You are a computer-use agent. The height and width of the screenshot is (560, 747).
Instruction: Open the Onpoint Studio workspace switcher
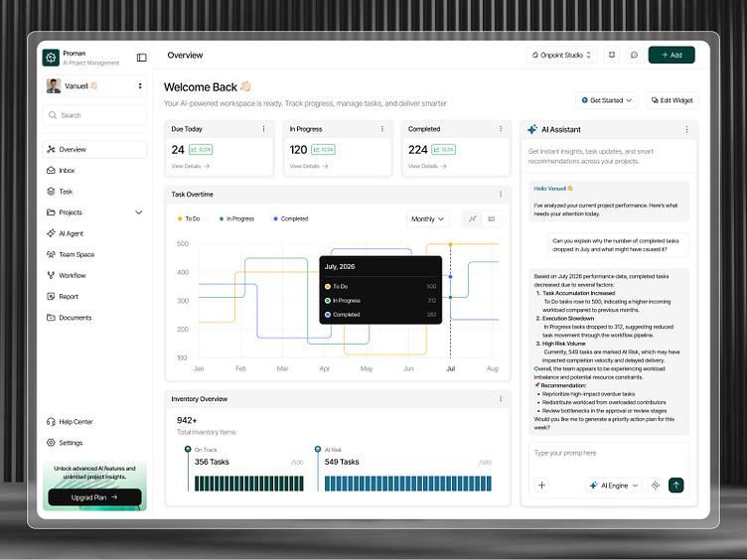561,55
